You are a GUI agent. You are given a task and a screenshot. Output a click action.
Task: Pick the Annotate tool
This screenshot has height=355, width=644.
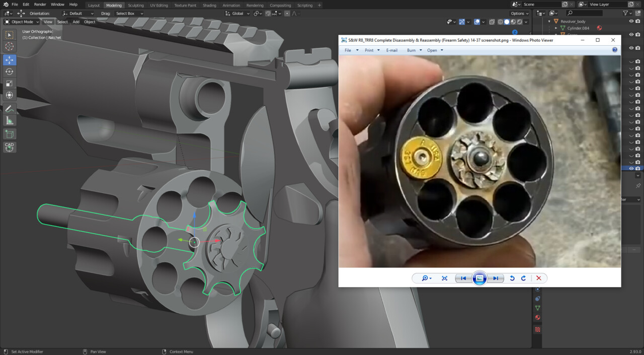[x=10, y=109]
